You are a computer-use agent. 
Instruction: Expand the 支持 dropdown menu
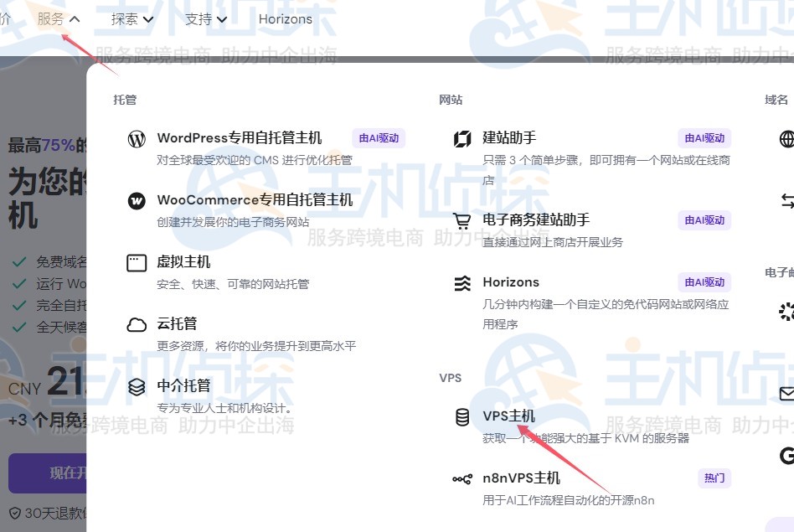click(206, 19)
